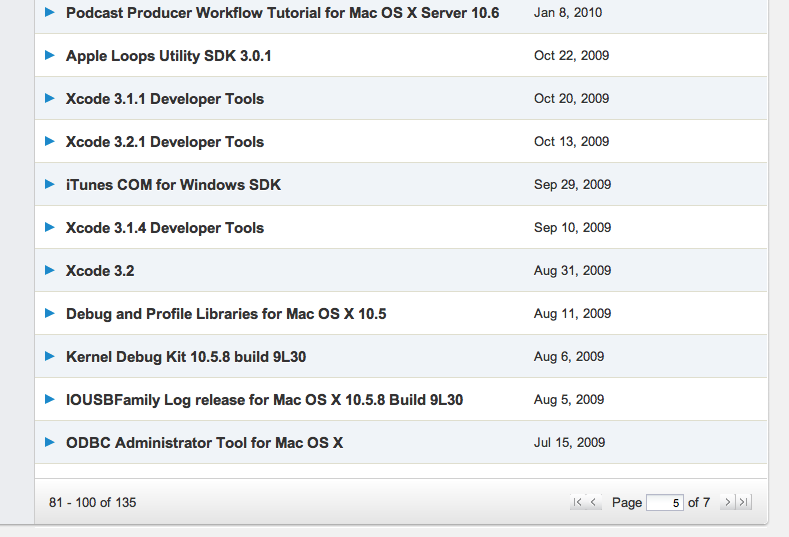The height and width of the screenshot is (537, 789).
Task: Click the arrow beside Kernel Debug Kit 10.5.8
Action: 50,357
